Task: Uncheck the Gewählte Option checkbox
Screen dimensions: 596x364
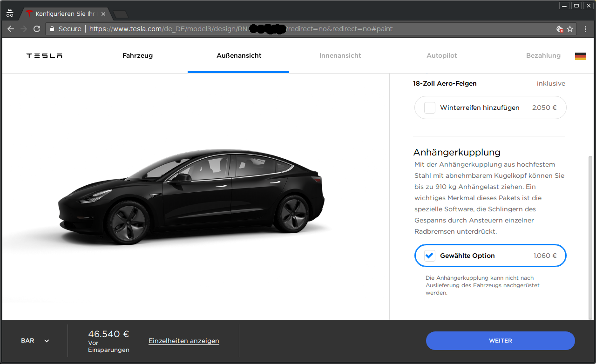Action: coord(430,256)
